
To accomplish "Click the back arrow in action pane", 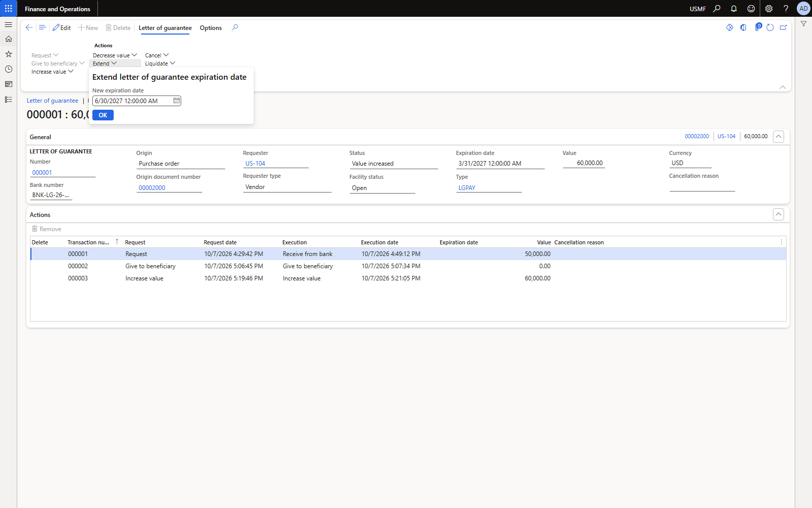I will point(29,28).
